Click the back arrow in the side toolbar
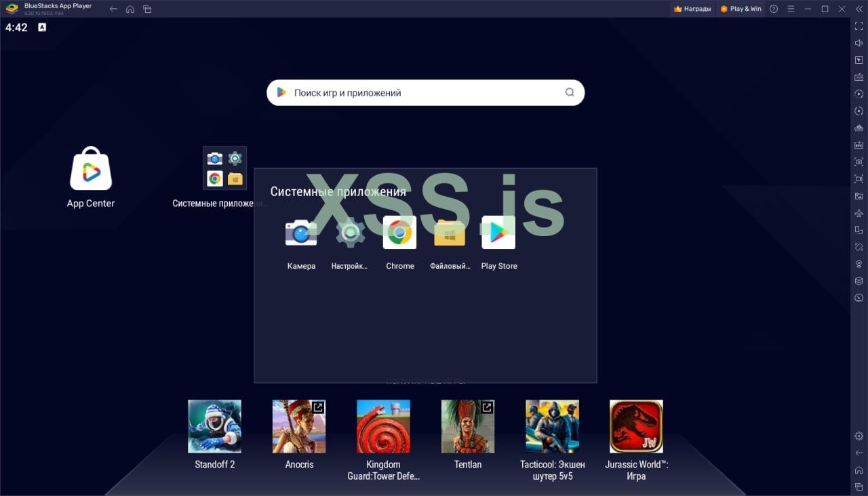Viewport: 868px width, 496px height. pyautogui.click(x=859, y=453)
